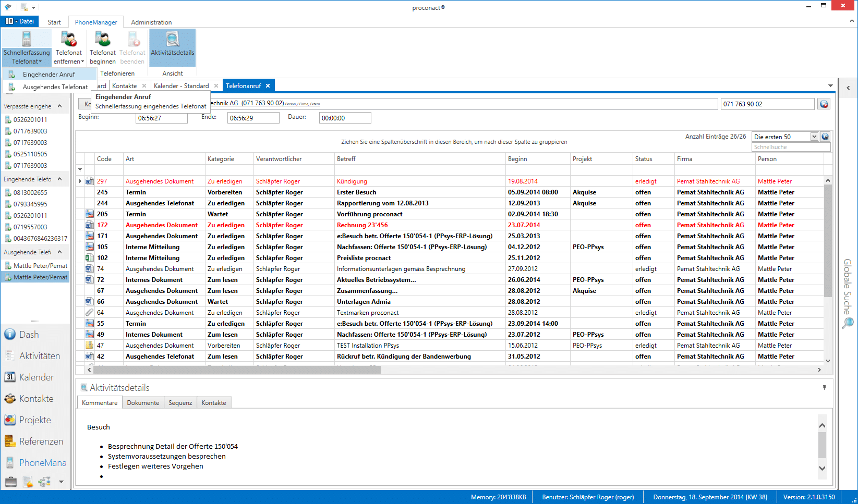
Task: Open the Aktivitäten navigation module
Action: 35,356
